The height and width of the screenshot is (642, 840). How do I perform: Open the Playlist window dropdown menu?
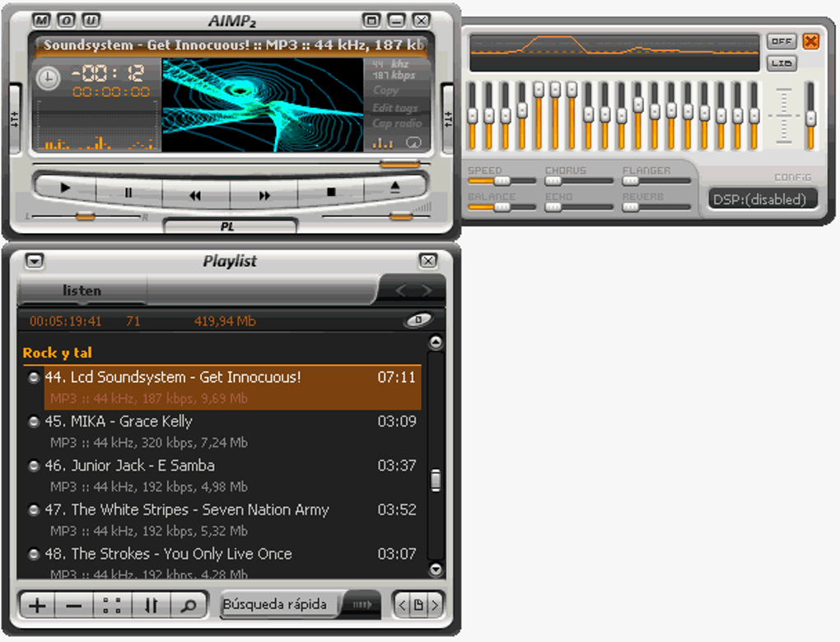[35, 261]
